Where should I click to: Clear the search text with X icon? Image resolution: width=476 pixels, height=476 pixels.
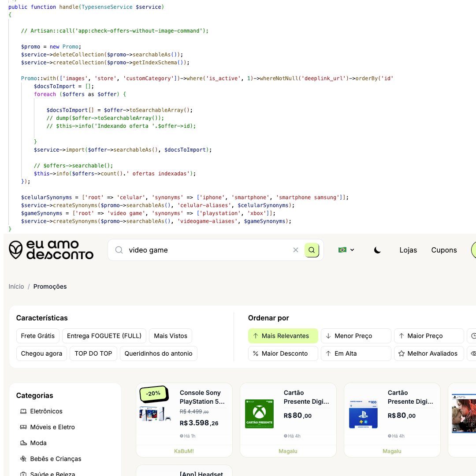pyautogui.click(x=296, y=250)
